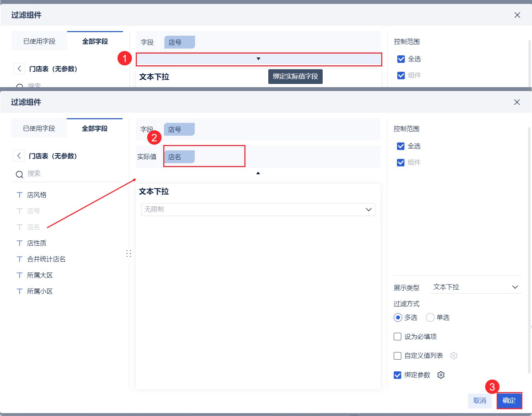Image resolution: width=532 pixels, height=416 pixels.
Task: Toggle 组件 checkbox in upper dialog
Action: click(401, 75)
